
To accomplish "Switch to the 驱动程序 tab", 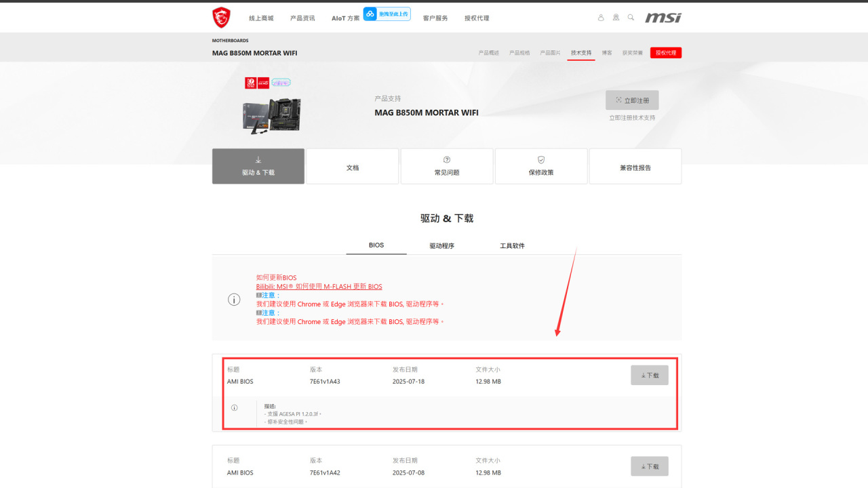I will tap(441, 245).
